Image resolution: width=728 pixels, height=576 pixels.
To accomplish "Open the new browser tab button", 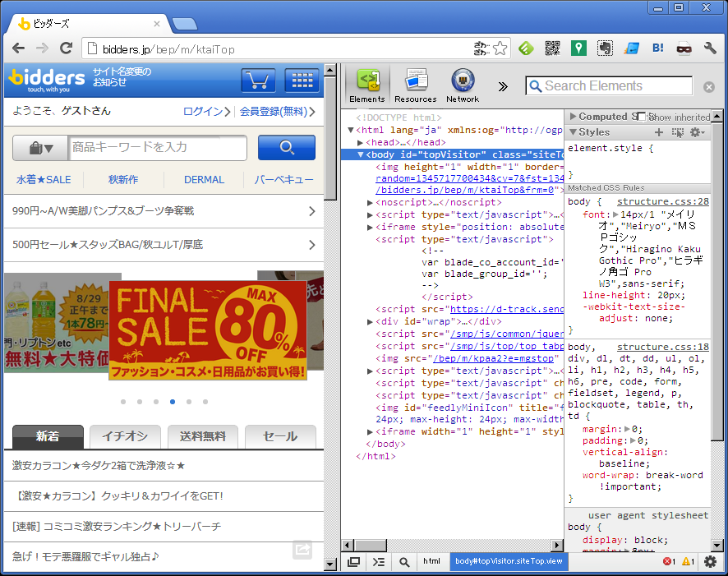I will (185, 24).
